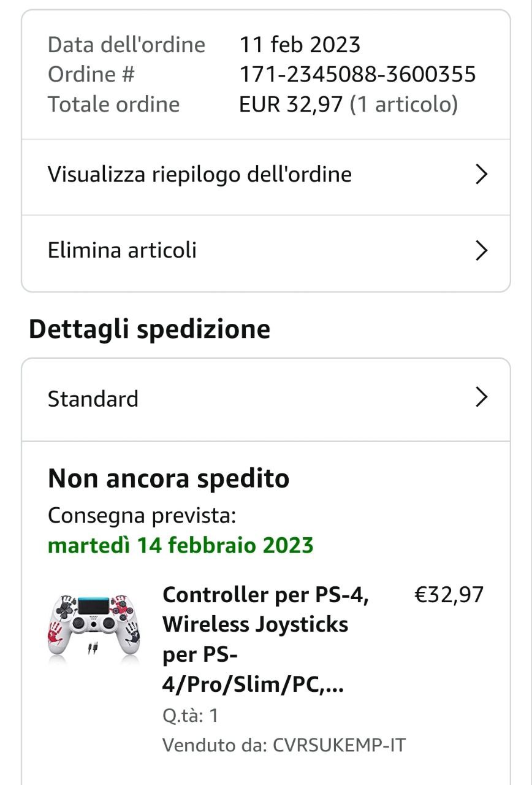Click the (1 articolo) item count

point(404,105)
